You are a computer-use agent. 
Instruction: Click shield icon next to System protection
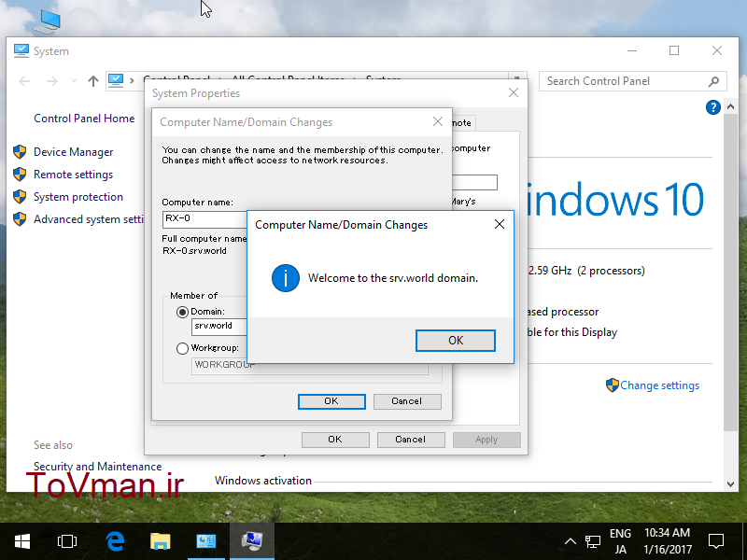(x=20, y=197)
